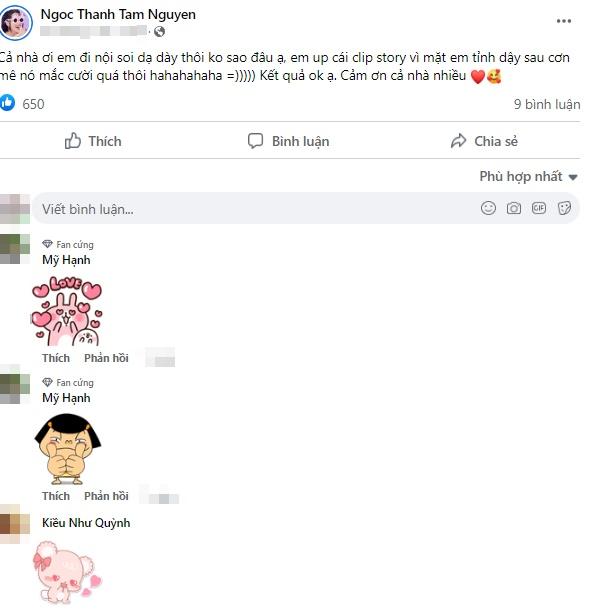Click the post author's profile picture

(16, 23)
